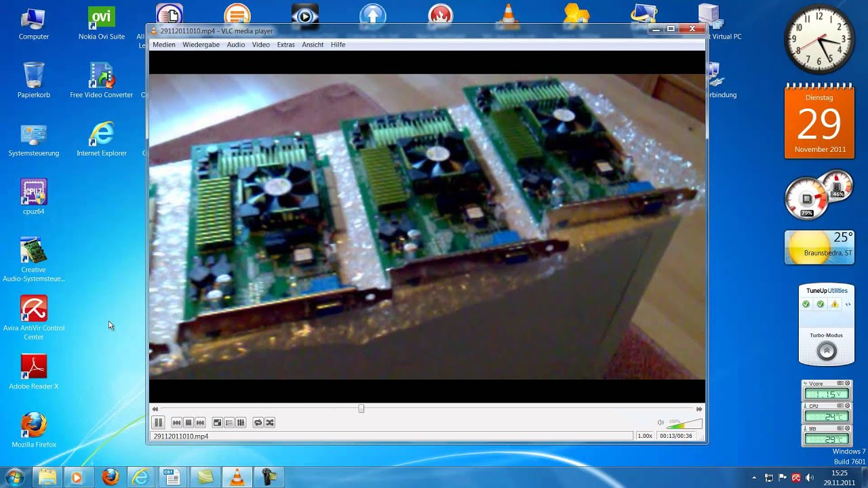Open the Medien menu
The height and width of the screenshot is (488, 868).
(x=164, y=45)
